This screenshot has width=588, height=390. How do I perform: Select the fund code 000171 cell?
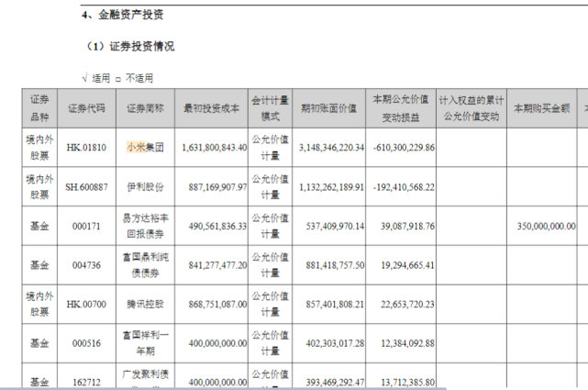coord(86,226)
